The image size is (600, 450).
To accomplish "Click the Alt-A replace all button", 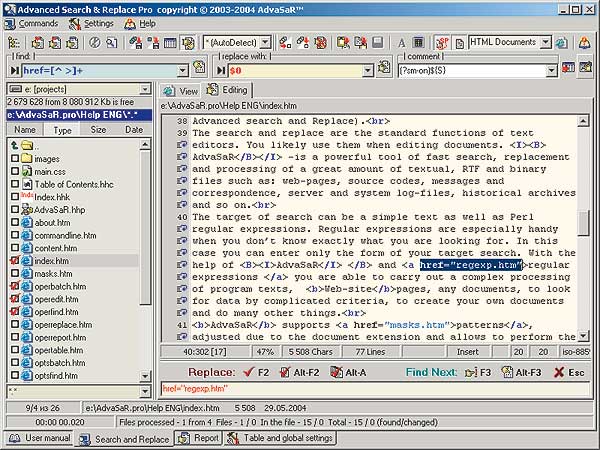I will (348, 372).
